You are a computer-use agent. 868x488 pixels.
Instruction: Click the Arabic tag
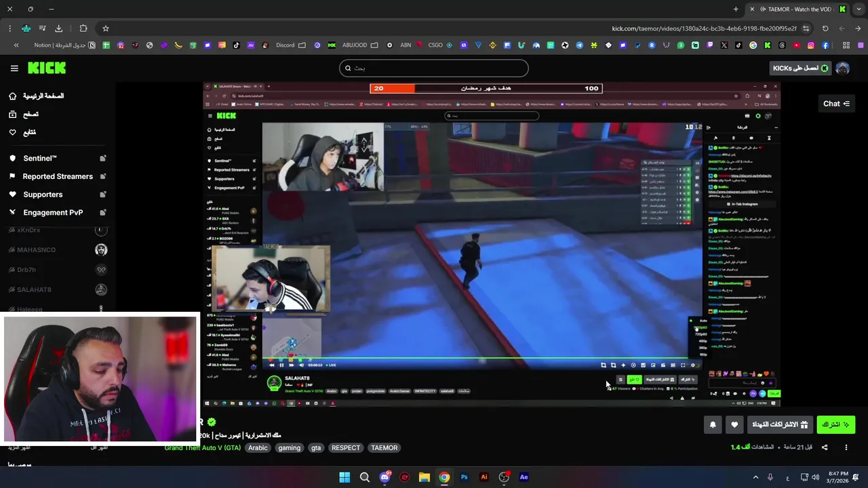[x=258, y=448]
